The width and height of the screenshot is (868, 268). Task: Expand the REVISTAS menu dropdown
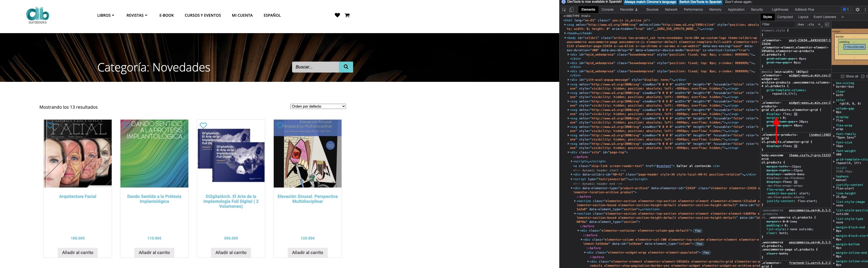click(x=137, y=15)
